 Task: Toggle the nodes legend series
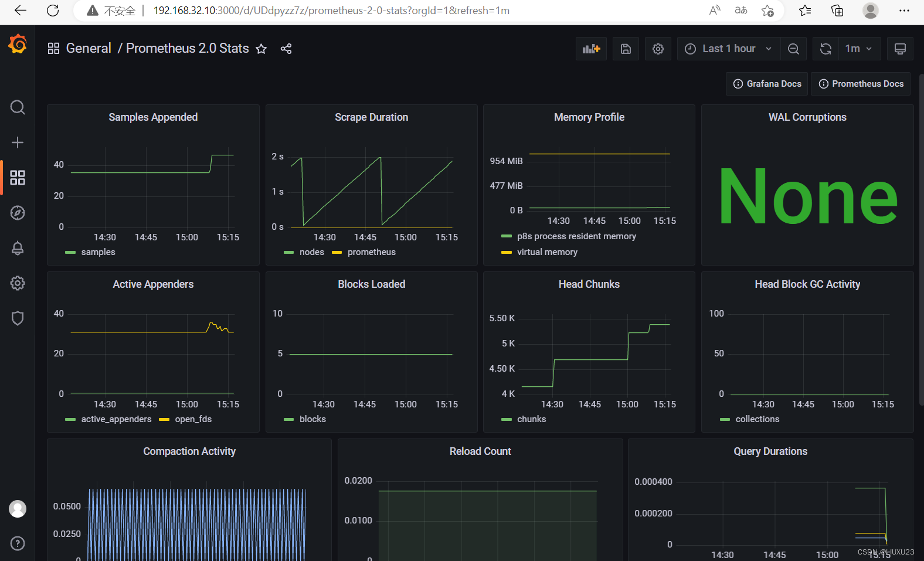coord(312,252)
